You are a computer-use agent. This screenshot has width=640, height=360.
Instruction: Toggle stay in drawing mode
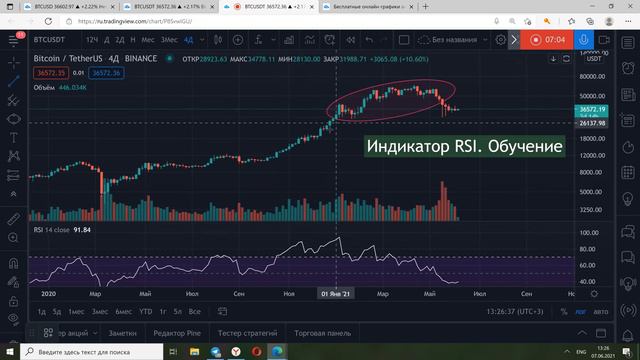[13, 282]
